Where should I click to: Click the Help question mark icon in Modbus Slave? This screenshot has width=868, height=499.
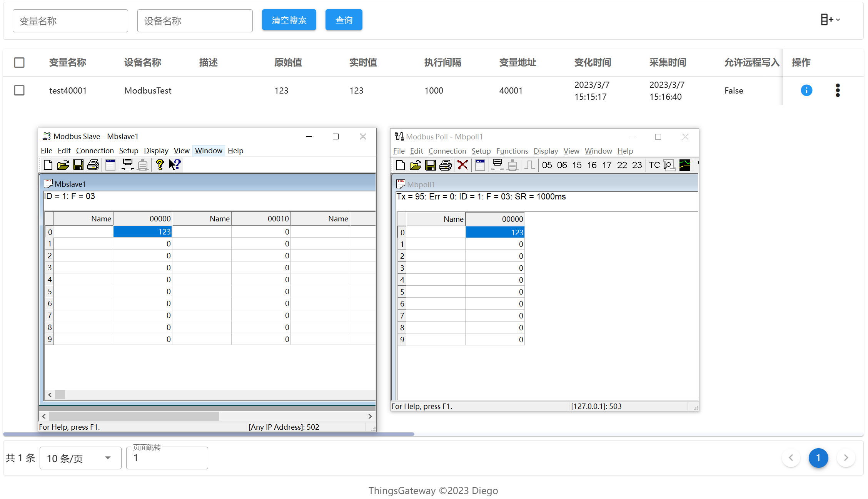coord(160,165)
